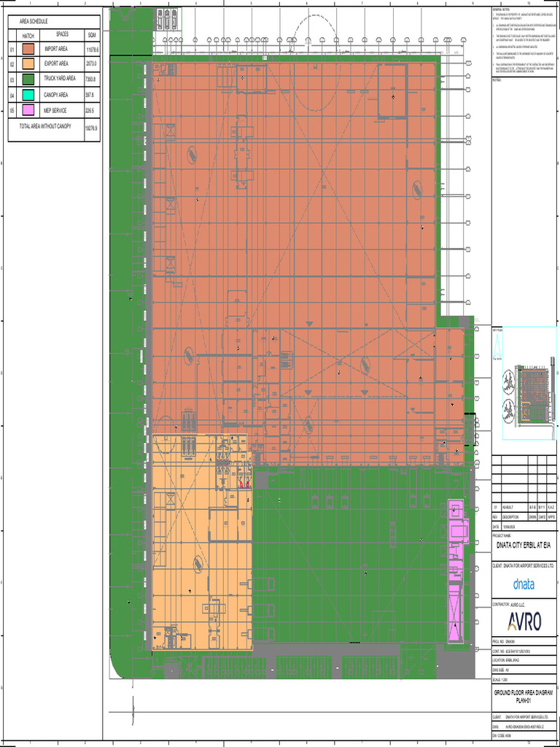Click the Export Area hatch swatch
Screen dimensions: 560x747
pos(28,63)
